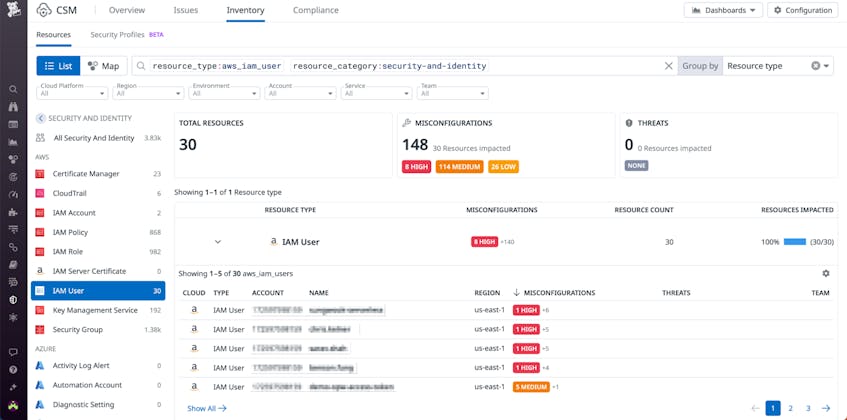
Task: Select the Resources sub-tab
Action: (x=53, y=35)
